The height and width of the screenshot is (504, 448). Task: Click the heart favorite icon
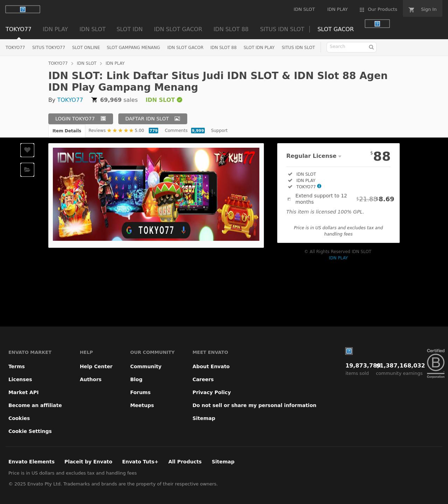[x=27, y=150]
